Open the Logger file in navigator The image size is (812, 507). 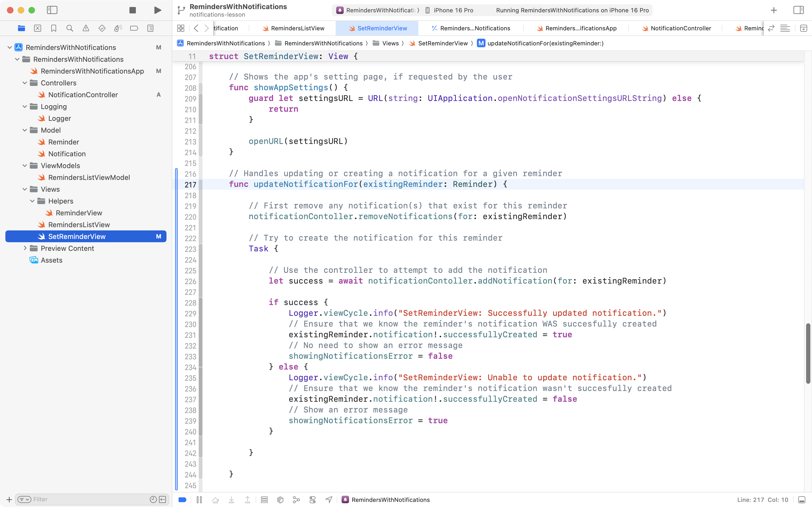(59, 118)
